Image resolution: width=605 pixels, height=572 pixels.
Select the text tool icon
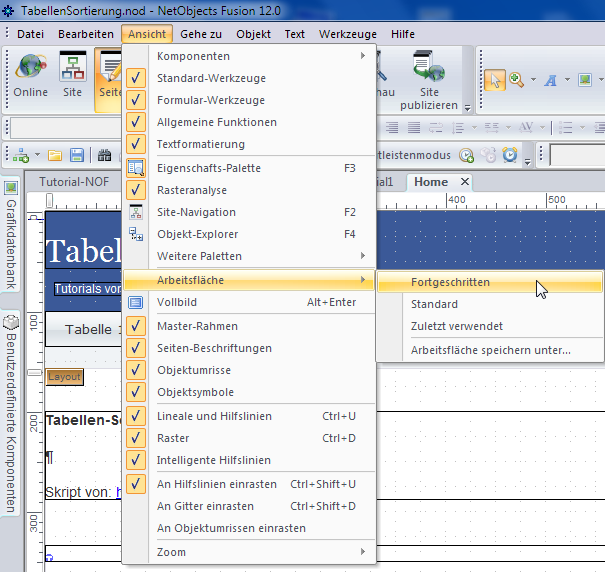click(550, 80)
